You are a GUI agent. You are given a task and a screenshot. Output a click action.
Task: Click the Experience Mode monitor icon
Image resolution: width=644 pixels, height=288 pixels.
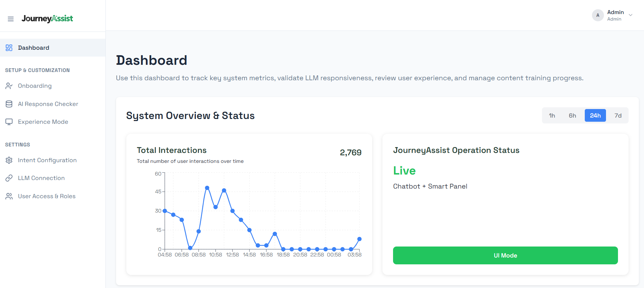[9, 122]
